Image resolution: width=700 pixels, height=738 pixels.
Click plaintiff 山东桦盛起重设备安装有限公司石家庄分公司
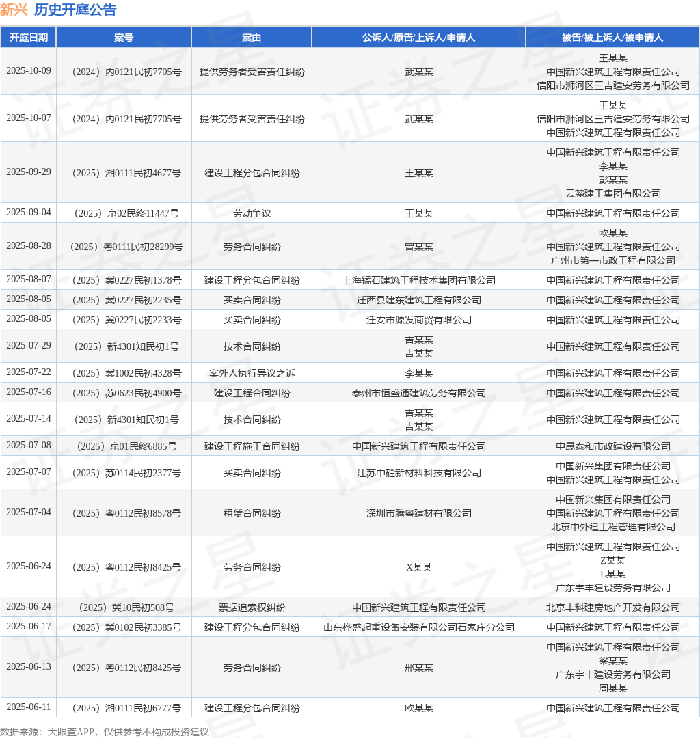(419, 627)
